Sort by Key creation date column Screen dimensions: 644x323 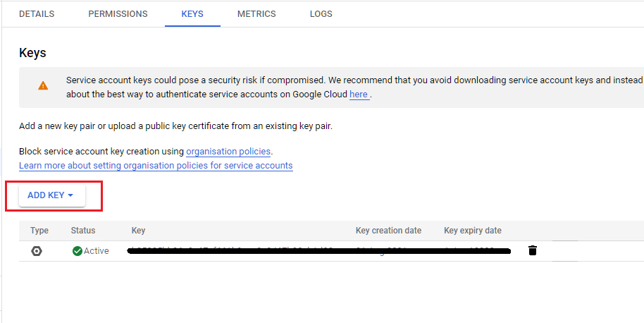tap(388, 231)
